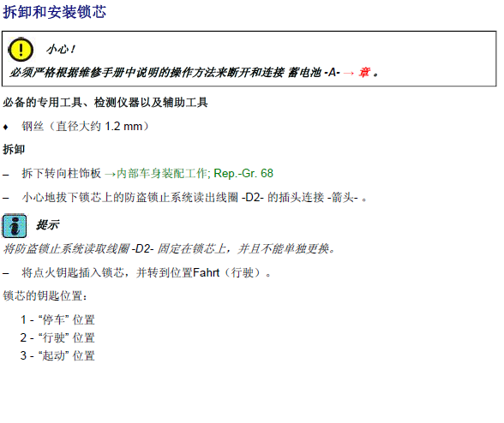Click list item 3 - "起动" 位置
504x423 pixels.
click(58, 356)
